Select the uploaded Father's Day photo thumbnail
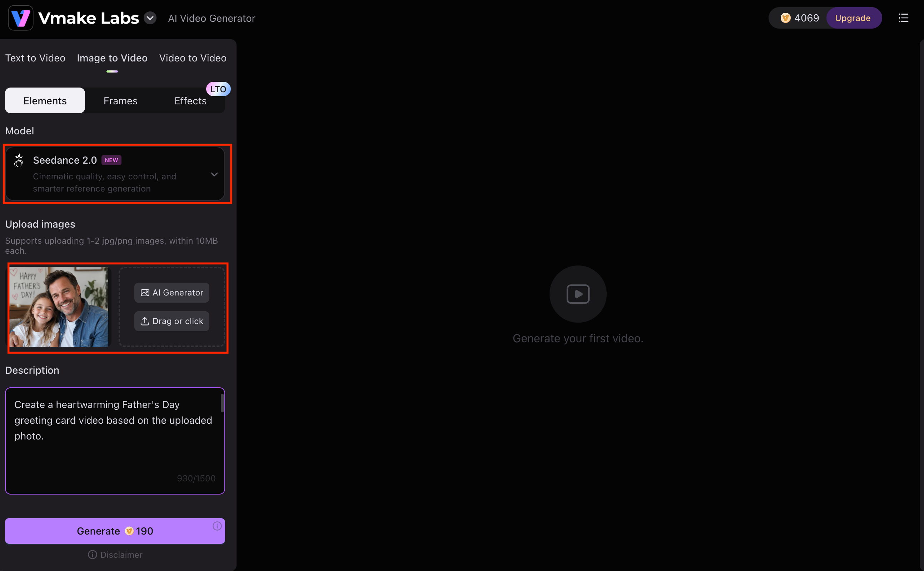 (59, 307)
